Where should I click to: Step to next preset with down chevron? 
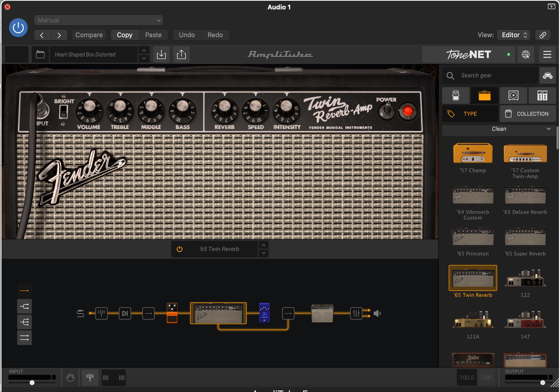144,58
